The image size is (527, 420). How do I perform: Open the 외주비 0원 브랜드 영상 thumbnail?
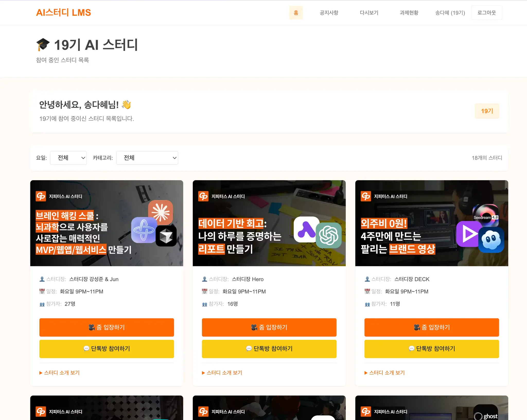click(432, 223)
